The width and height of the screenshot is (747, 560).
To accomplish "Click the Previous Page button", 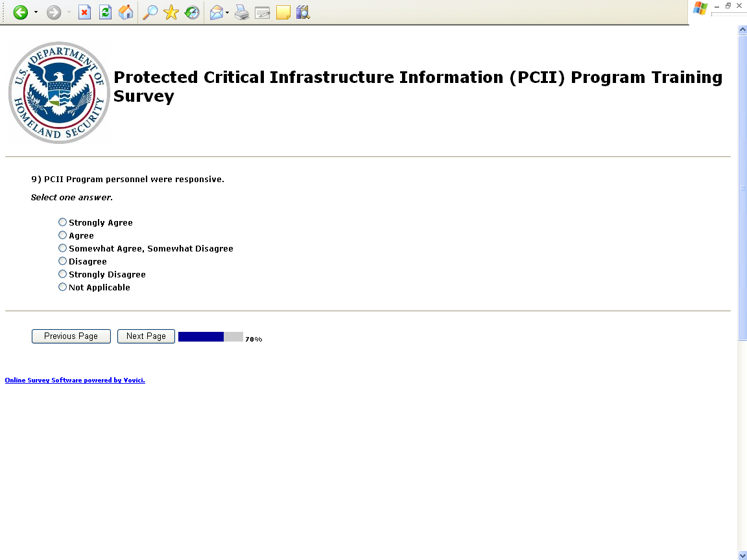I will pos(71,336).
